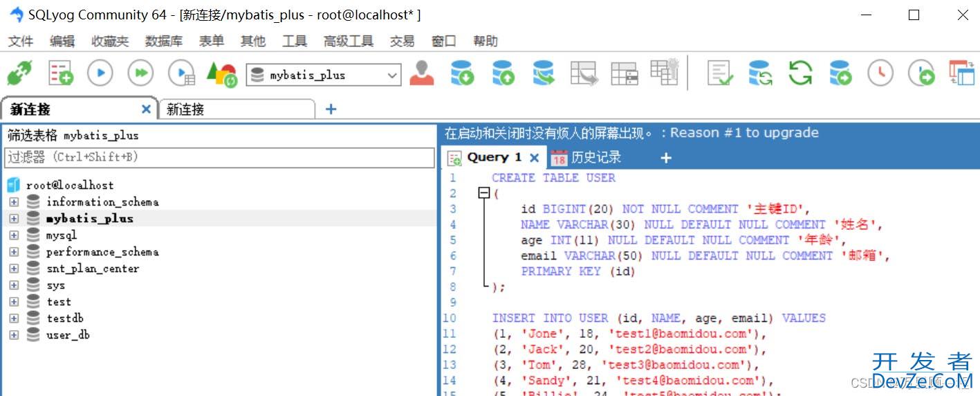
Task: Select the testdb database in tree
Action: click(x=65, y=318)
